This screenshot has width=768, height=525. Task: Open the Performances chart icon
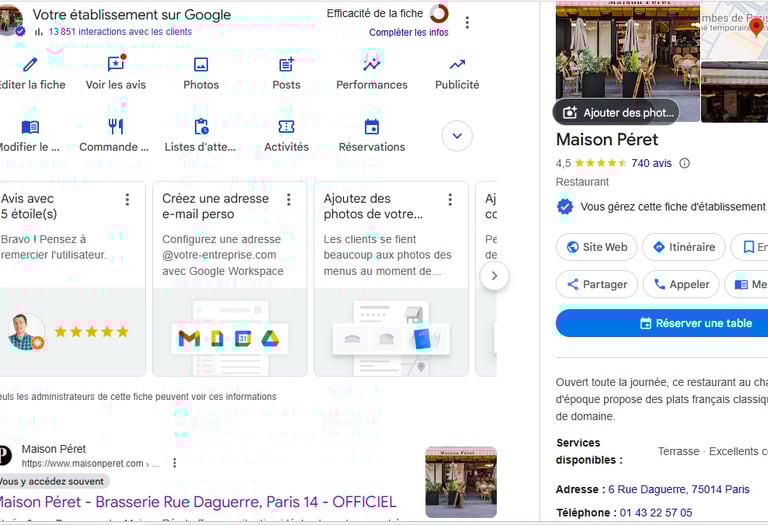pyautogui.click(x=372, y=65)
